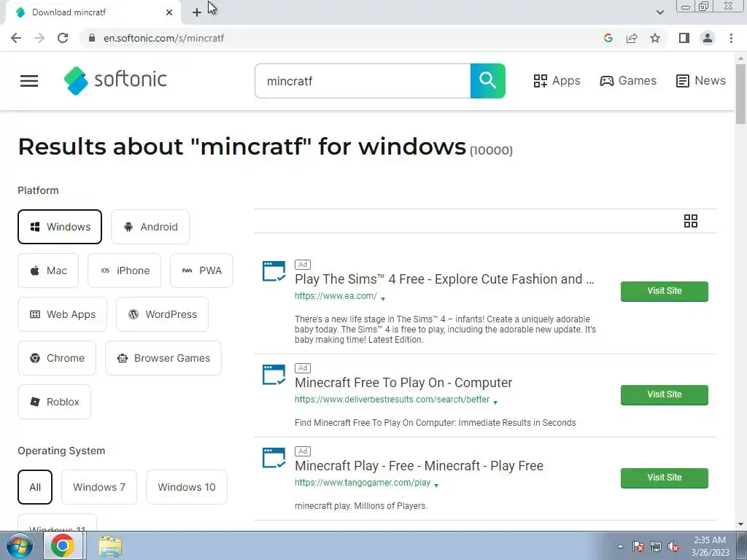
Task: Click the network tray icon
Action: [x=656, y=547]
